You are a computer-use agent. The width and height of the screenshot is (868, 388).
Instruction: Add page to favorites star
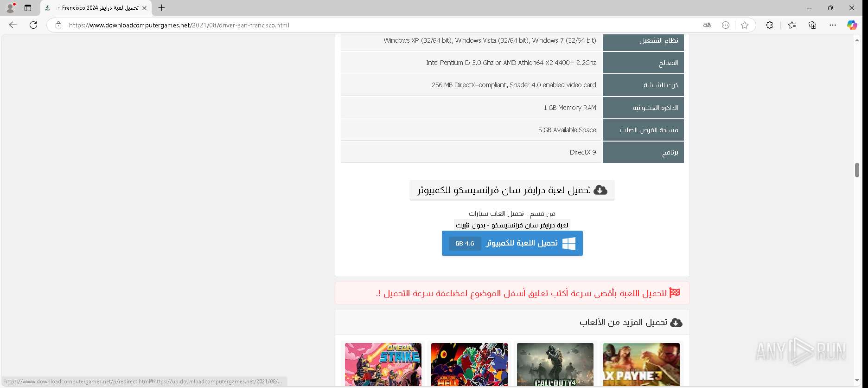point(745,25)
